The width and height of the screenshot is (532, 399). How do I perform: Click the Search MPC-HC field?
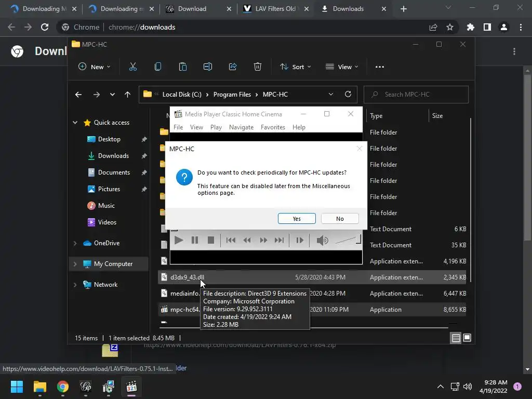416,95
